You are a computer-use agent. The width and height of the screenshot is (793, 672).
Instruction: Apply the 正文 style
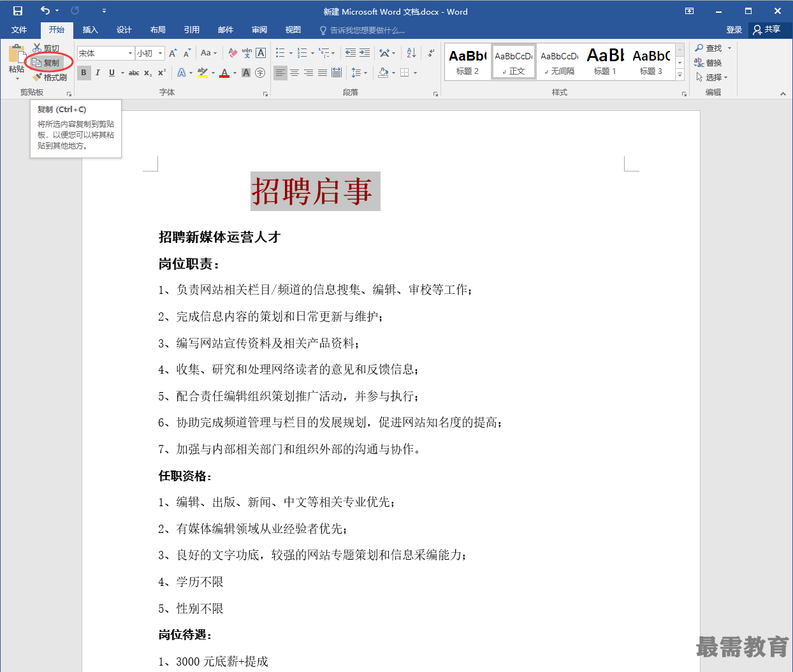(x=513, y=62)
